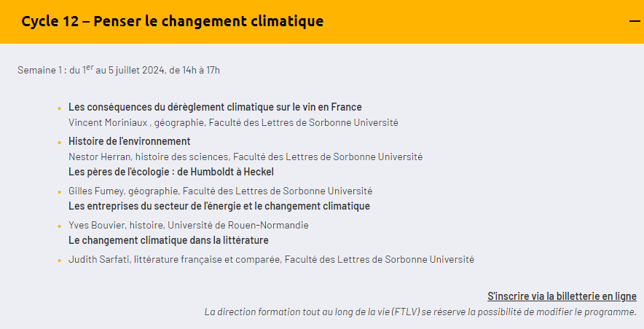Click the bullet next to Judith Sarfati
This screenshot has height=329, width=644.
(60, 261)
